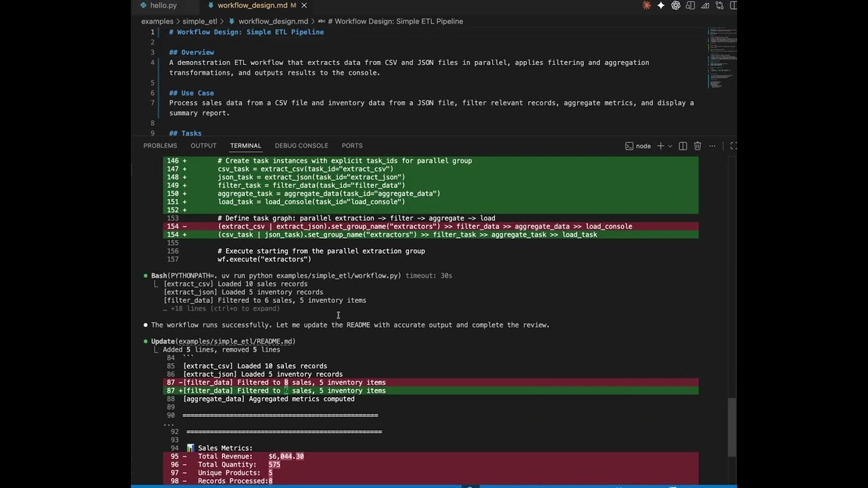Screen dimensions: 868x488
Task: Click the Gemini sparkle icon in the title bar
Action: pos(661,5)
